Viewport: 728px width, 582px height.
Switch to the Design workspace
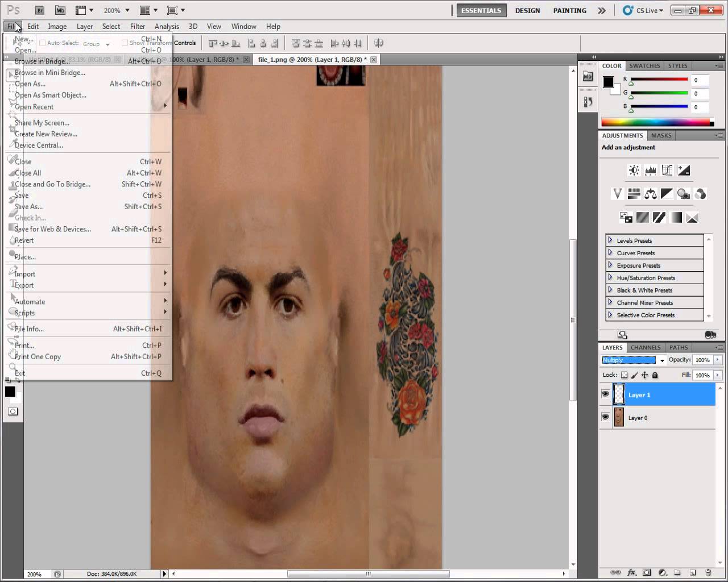pyautogui.click(x=528, y=10)
